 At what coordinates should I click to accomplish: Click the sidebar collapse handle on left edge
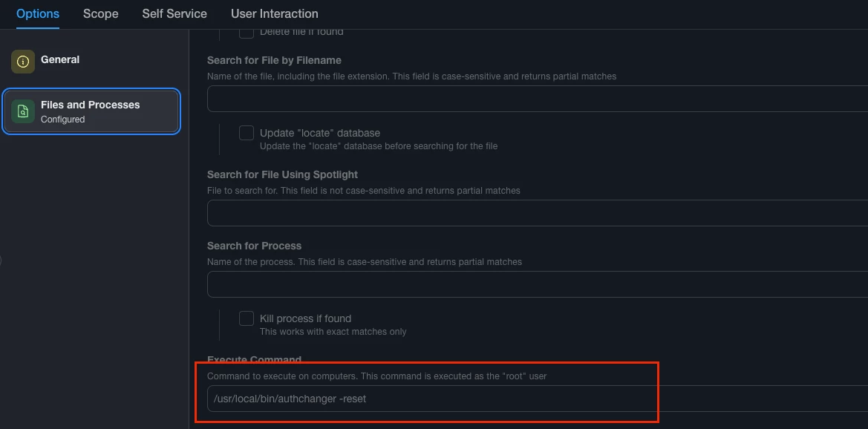pyautogui.click(x=1, y=261)
